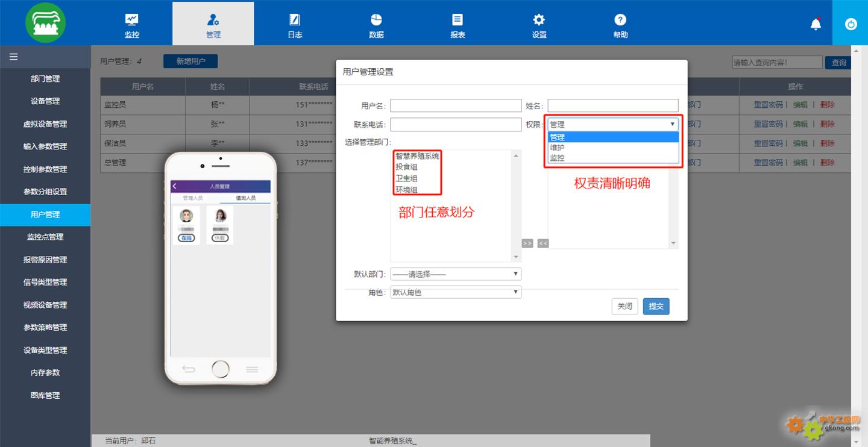Switch to the 管理 tab in top bar
Screen dimensions: 868x447
(x=213, y=23)
